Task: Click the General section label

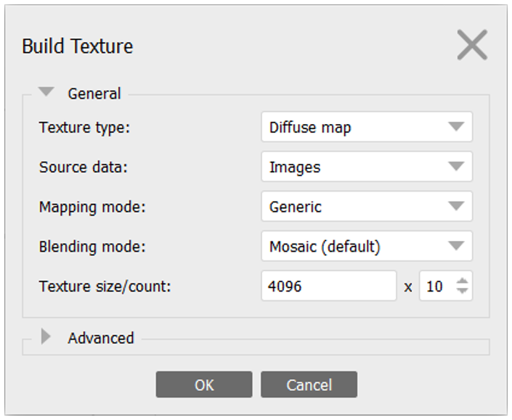Action: pyautogui.click(x=94, y=94)
